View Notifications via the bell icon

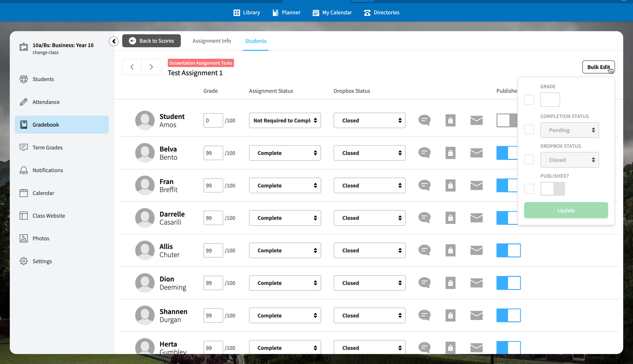[x=48, y=170]
